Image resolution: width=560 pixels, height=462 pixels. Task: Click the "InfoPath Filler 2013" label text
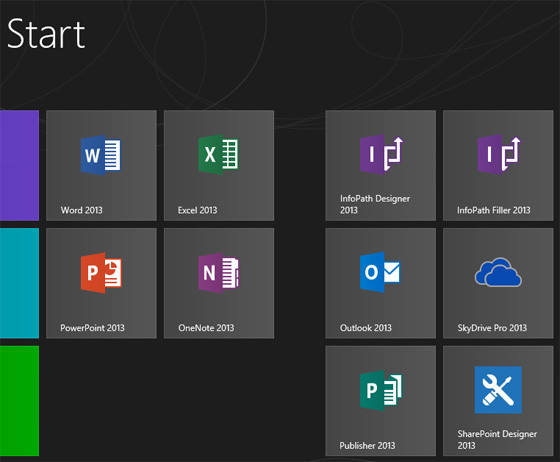point(494,210)
